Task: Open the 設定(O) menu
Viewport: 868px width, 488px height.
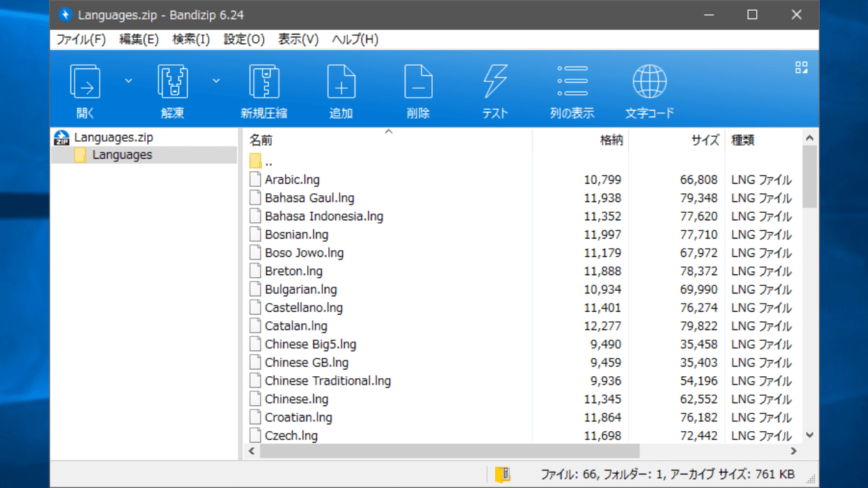Action: (244, 39)
